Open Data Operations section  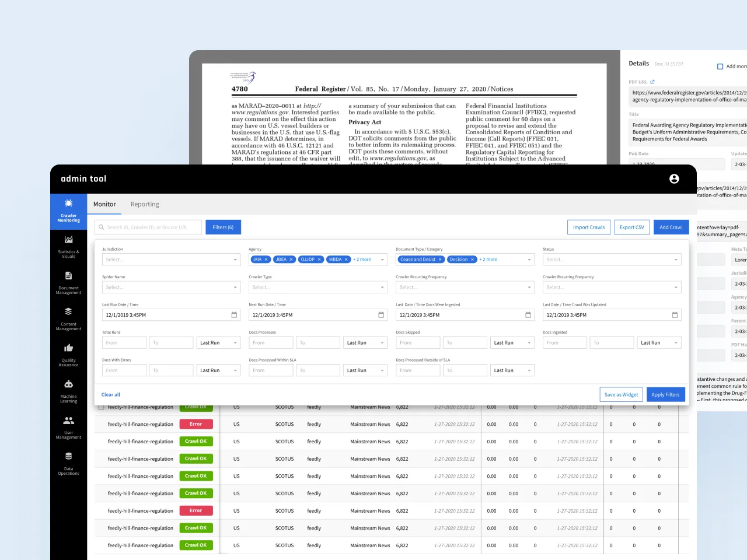pyautogui.click(x=68, y=464)
